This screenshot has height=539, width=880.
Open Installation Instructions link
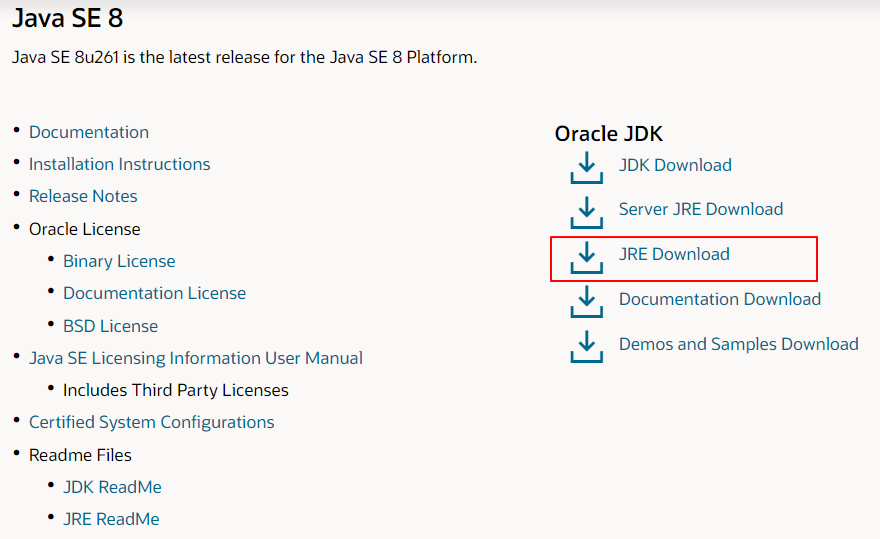pyautogui.click(x=120, y=164)
